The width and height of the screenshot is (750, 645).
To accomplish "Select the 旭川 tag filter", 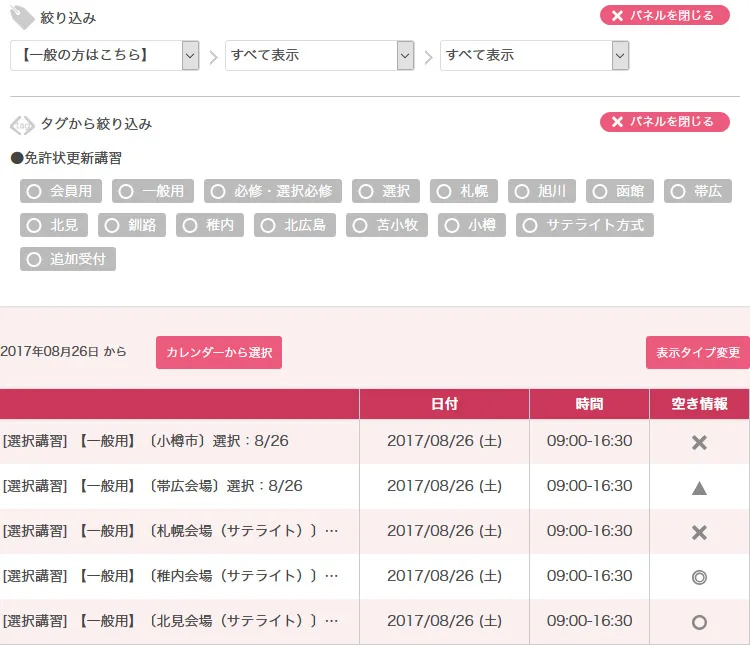I will point(542,191).
